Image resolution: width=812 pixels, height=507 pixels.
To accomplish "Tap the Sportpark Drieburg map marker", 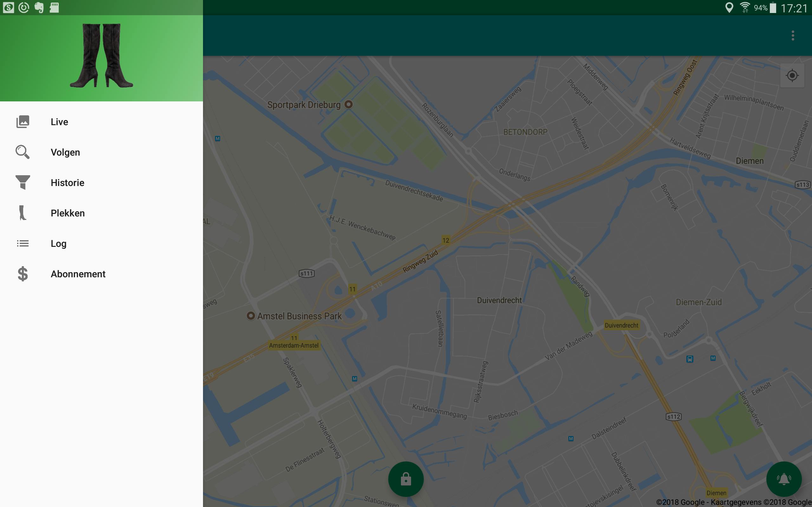I will [349, 104].
